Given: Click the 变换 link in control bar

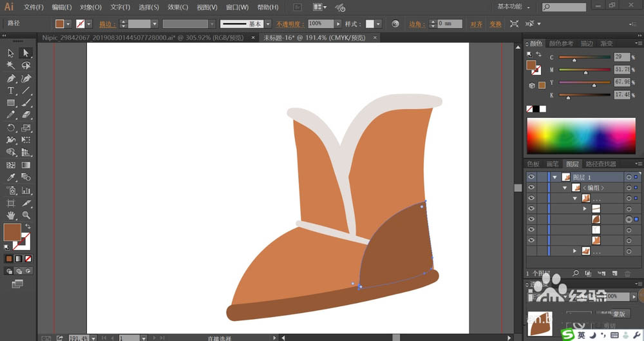Looking at the screenshot, I should click(495, 24).
